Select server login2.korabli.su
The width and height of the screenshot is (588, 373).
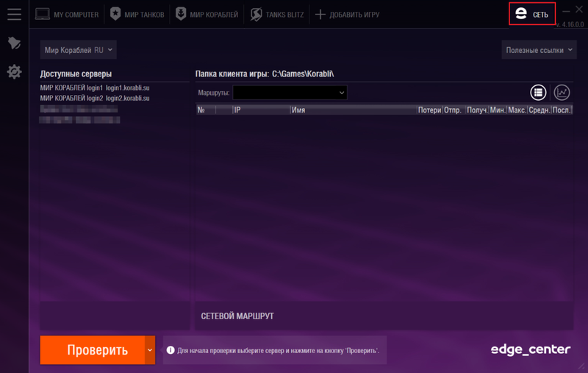[95, 99]
